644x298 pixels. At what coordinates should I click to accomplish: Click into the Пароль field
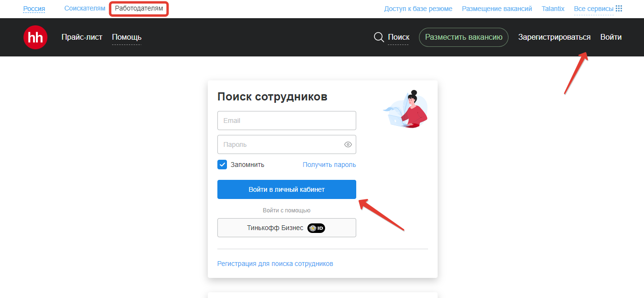[280, 144]
